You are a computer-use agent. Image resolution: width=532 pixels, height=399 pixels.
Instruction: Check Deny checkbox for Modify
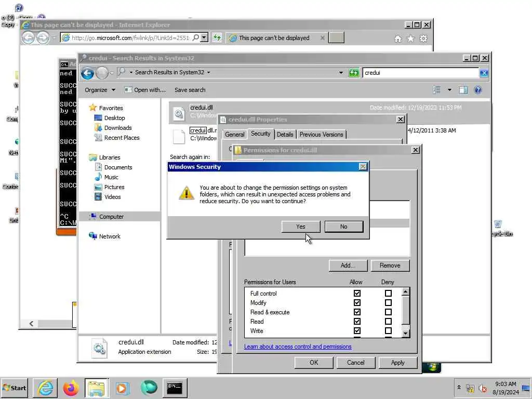pyautogui.click(x=388, y=303)
